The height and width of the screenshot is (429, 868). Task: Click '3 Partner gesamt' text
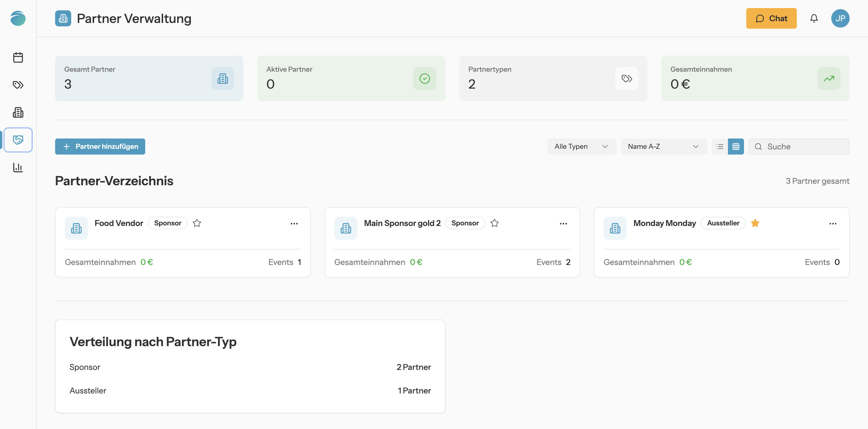[x=817, y=181]
